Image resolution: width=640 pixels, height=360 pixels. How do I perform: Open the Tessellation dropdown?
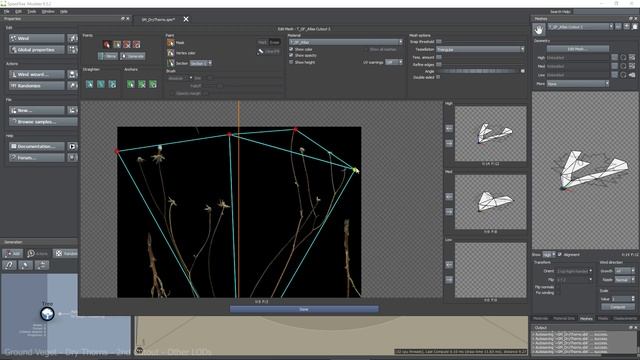click(x=480, y=49)
